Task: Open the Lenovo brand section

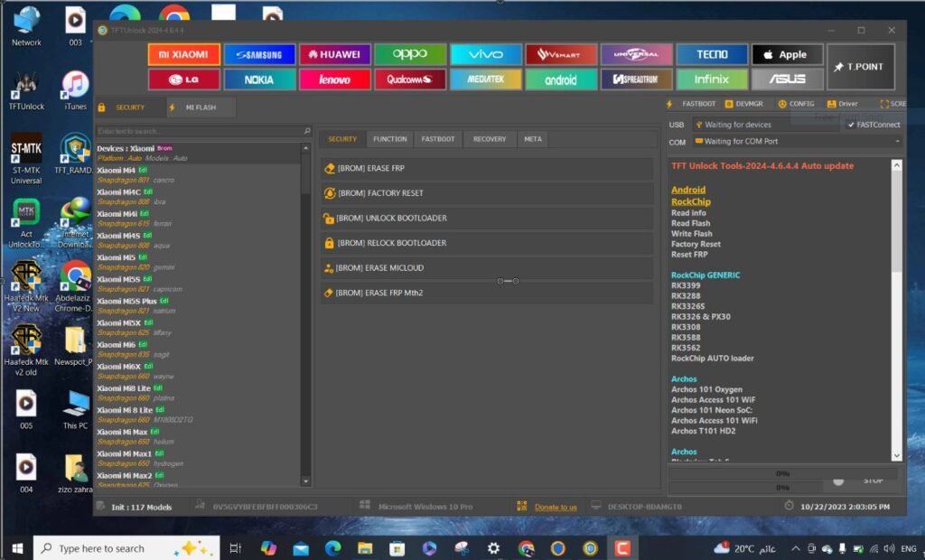Action: click(x=334, y=79)
